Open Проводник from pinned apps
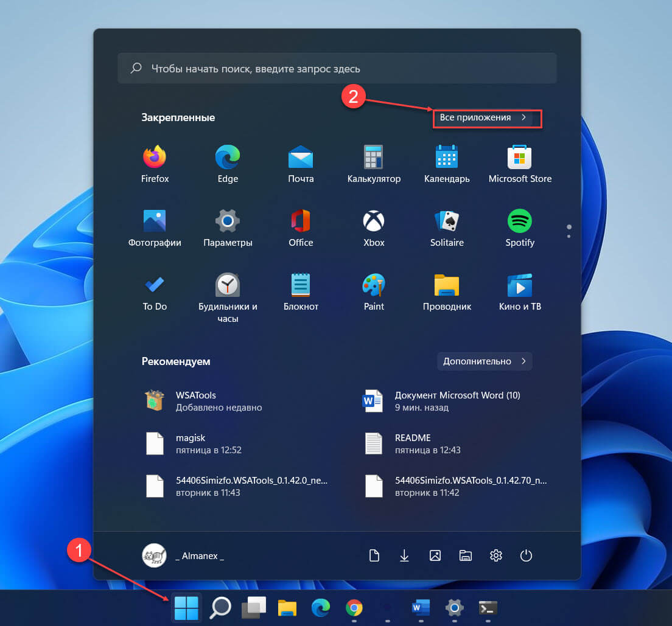The image size is (672, 626). click(x=447, y=292)
